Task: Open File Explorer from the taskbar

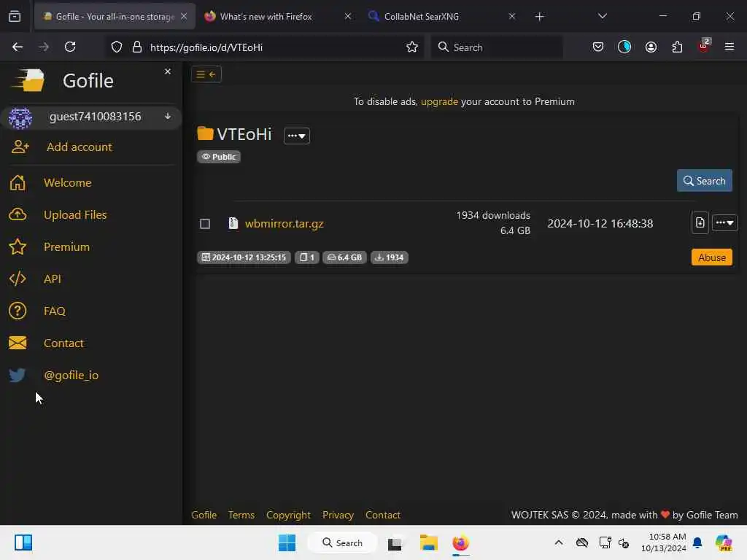Action: pyautogui.click(x=428, y=542)
